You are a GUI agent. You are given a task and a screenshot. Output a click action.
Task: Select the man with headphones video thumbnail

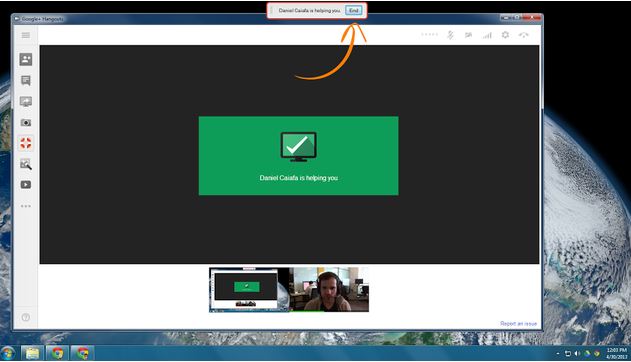pos(329,290)
